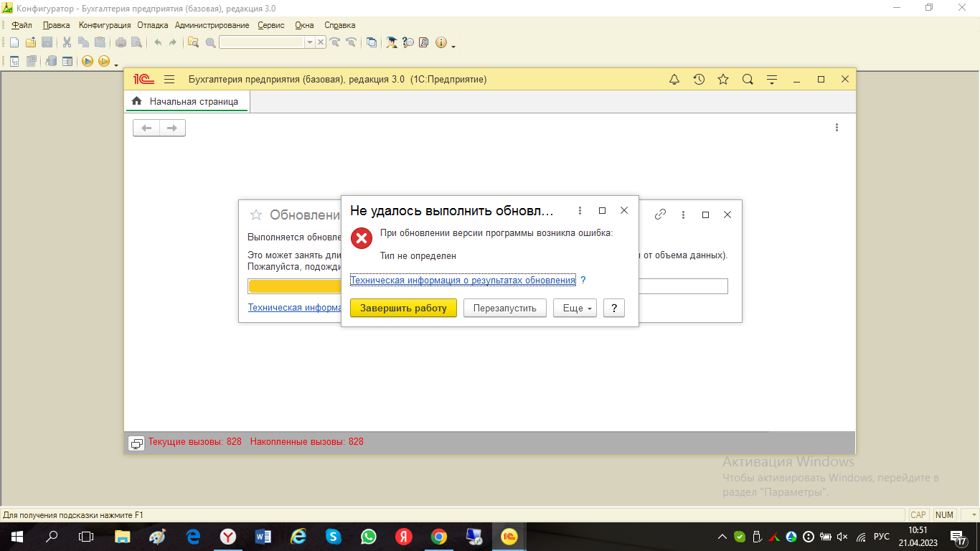Click the New document icon in Configurator toolbar
The height and width of the screenshot is (551, 980).
14,42
